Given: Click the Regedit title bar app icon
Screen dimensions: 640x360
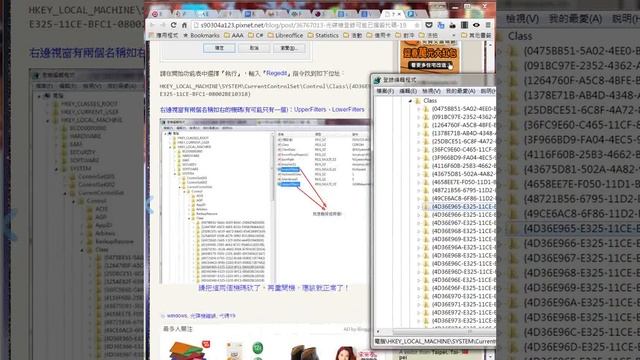Looking at the screenshot, I should 378,80.
